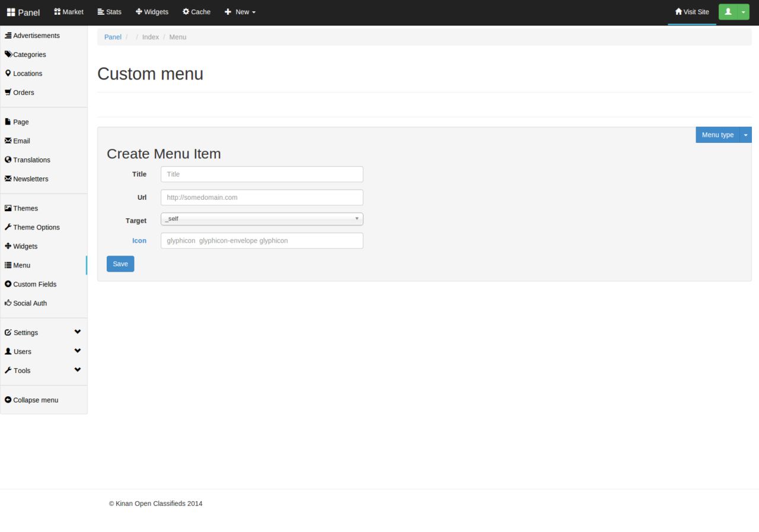Click the Widgets move icon in top bar

tap(139, 12)
